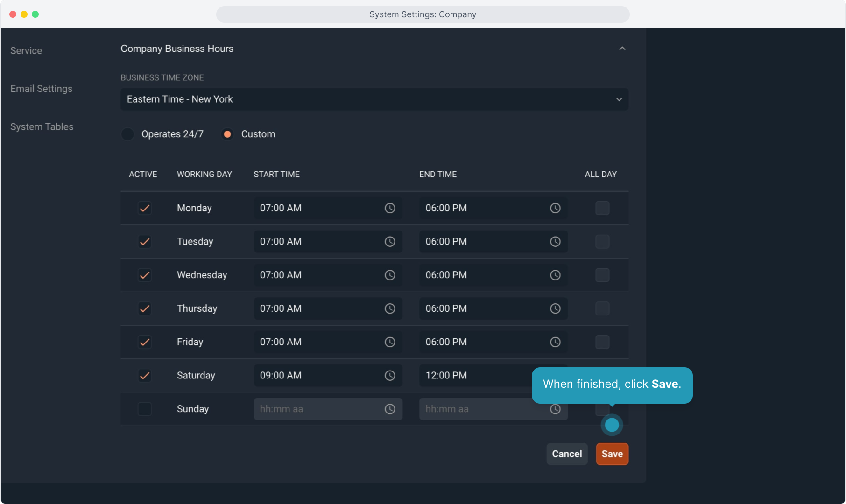Click clock icon for Monday start time

(390, 208)
